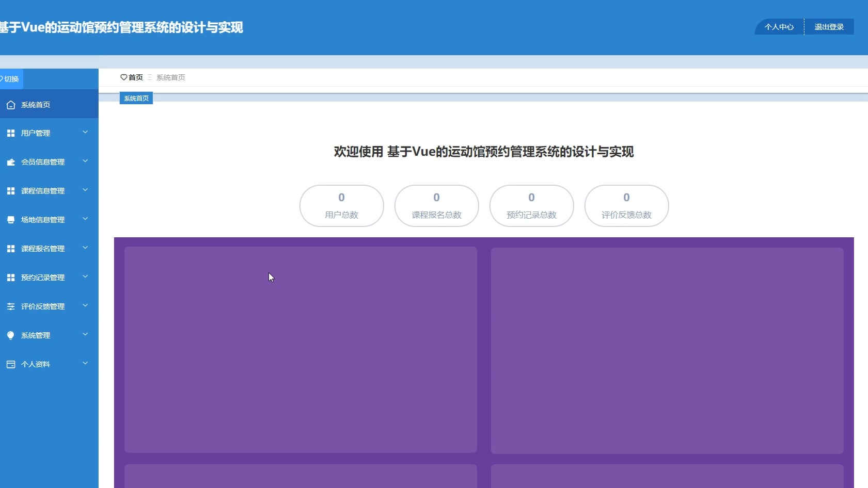Click the home icon beside 系统首页
The height and width of the screenshot is (488, 868).
[x=11, y=105]
